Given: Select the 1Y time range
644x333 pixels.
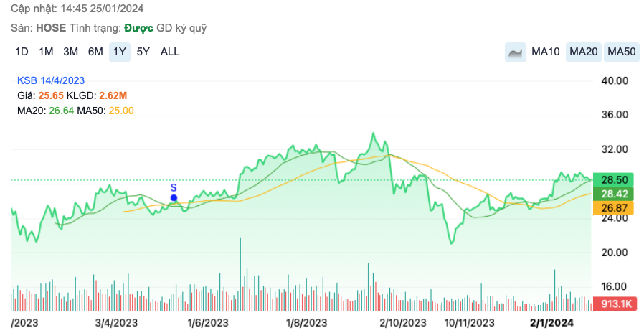Looking at the screenshot, I should (119, 52).
